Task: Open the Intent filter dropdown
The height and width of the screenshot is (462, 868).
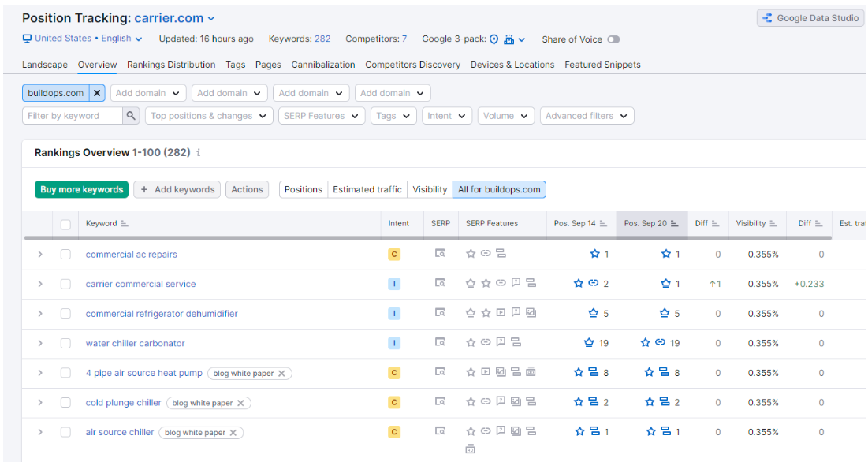Action: click(x=446, y=116)
